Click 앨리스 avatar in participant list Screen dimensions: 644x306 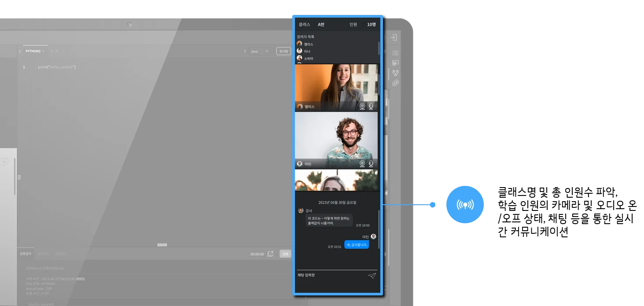coord(299,44)
